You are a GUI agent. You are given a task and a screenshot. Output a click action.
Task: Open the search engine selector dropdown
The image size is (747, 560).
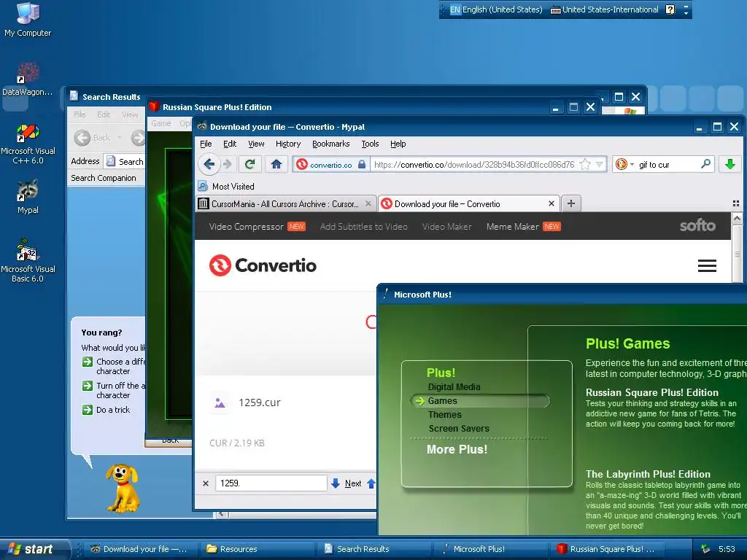624,164
